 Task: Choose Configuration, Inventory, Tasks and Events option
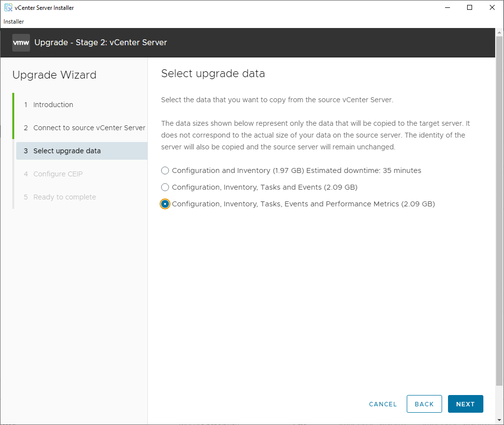point(165,187)
